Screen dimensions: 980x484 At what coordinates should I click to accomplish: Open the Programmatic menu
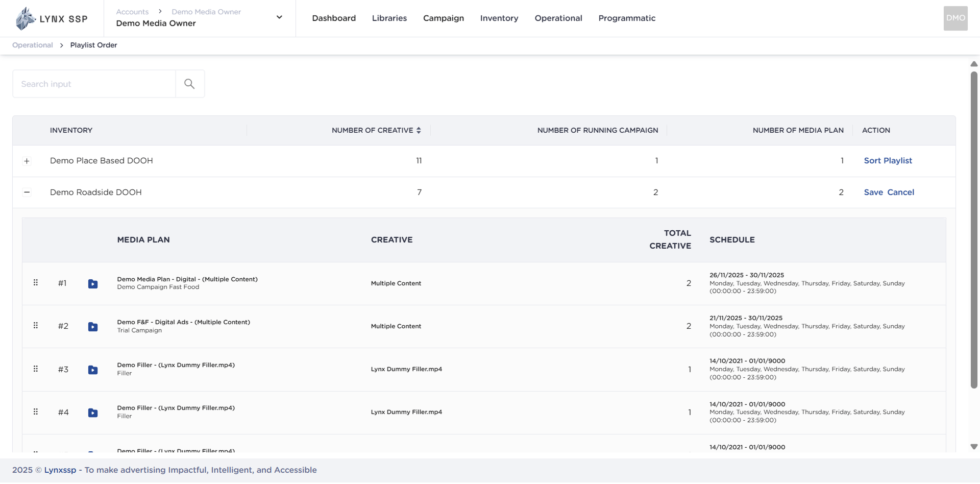(627, 18)
